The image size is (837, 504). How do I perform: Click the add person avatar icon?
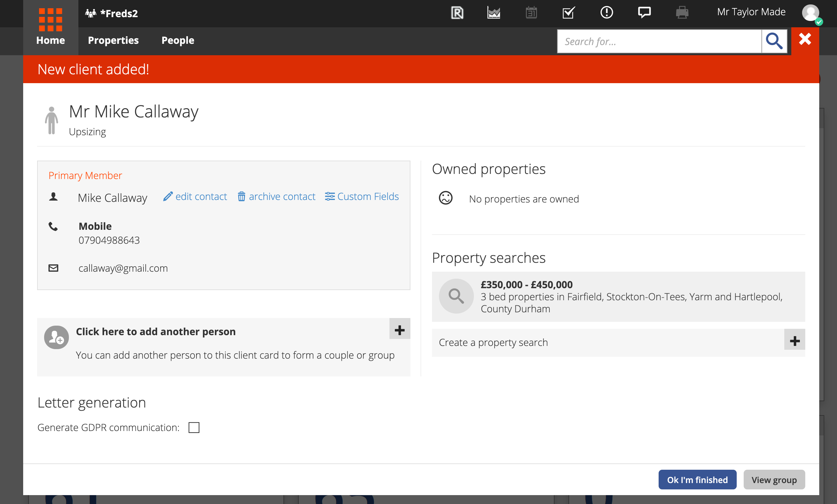[56, 338]
